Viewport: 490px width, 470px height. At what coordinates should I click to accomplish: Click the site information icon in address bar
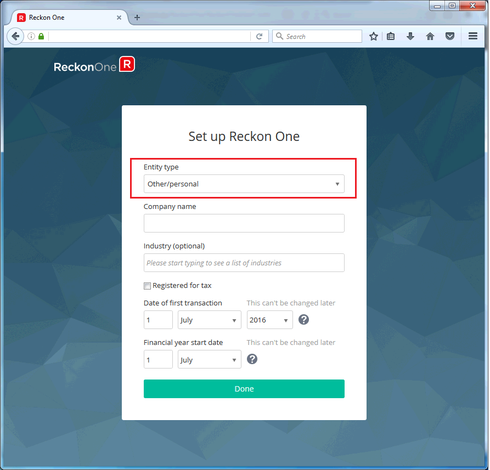[x=31, y=36]
